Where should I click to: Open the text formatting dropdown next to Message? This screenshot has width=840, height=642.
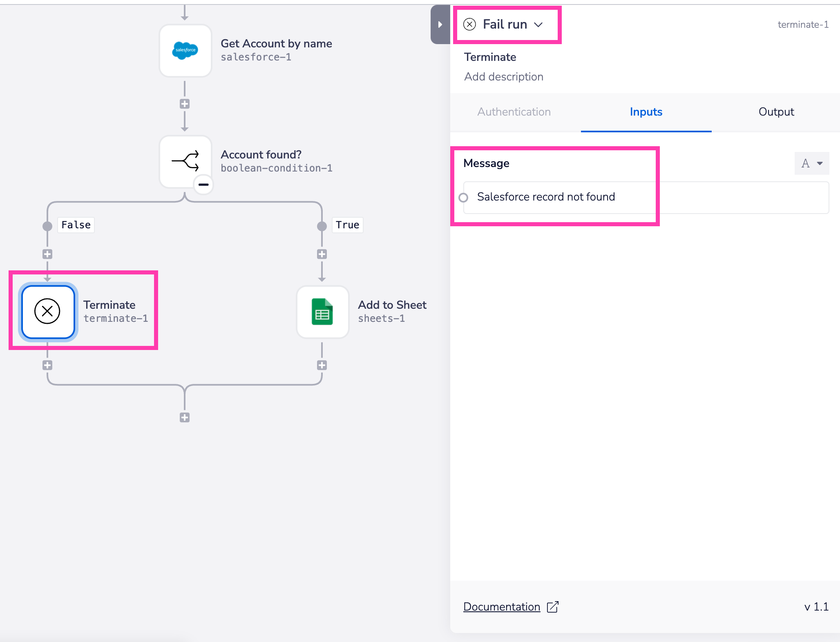pos(811,163)
